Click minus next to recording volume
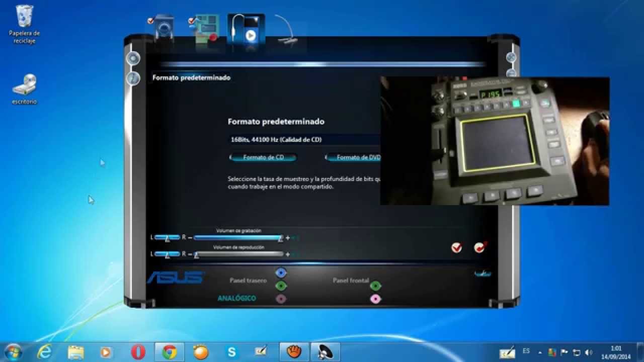The width and height of the screenshot is (644, 362). [190, 237]
